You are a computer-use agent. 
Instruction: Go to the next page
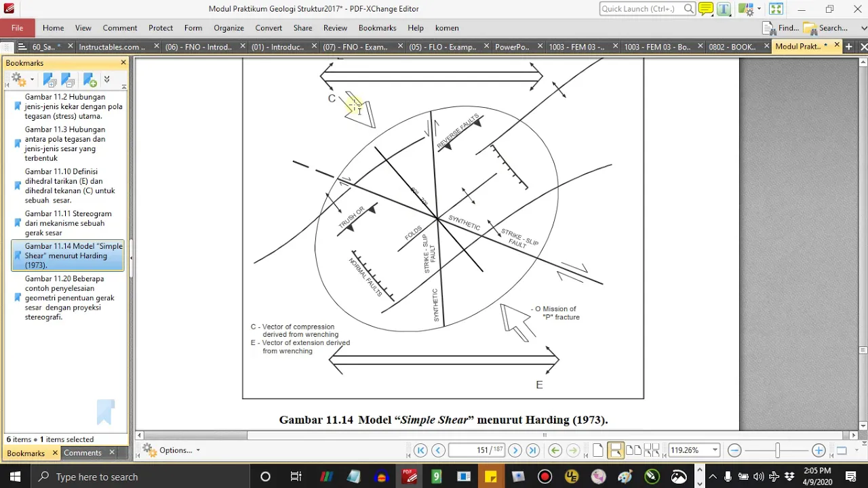(515, 450)
